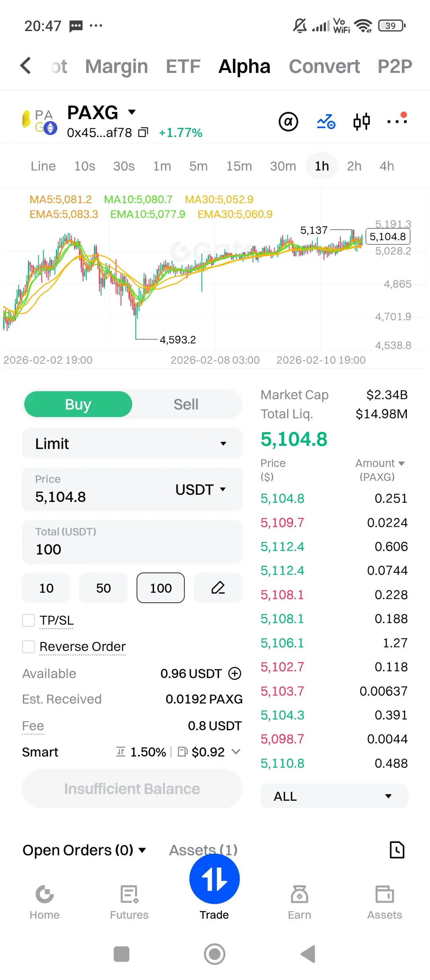Select the 10 USDT preset amount

(x=46, y=588)
